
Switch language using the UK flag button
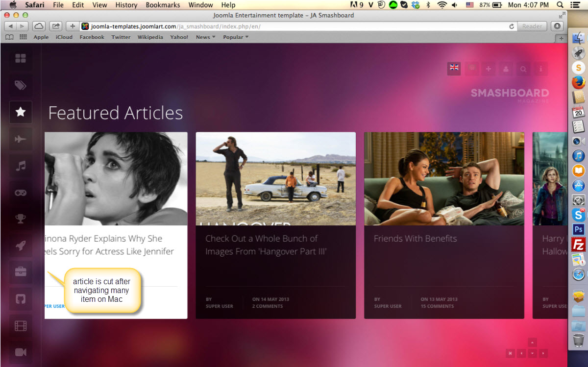tap(454, 69)
